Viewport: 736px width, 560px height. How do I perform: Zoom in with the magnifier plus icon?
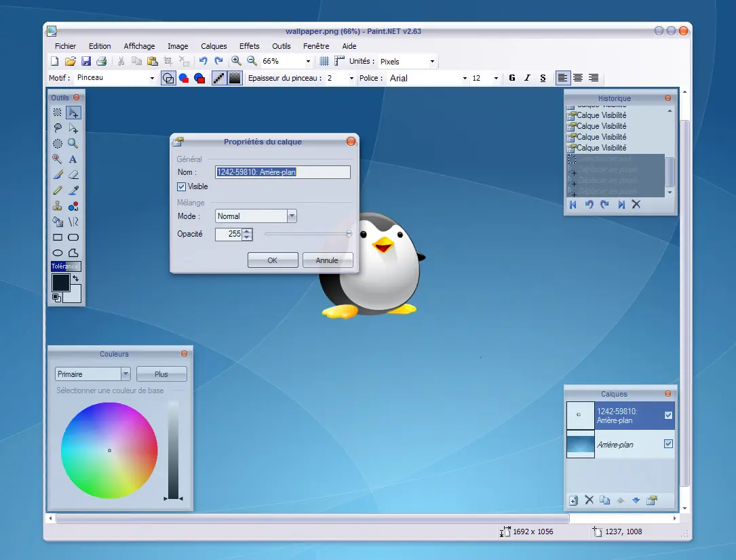click(x=236, y=61)
